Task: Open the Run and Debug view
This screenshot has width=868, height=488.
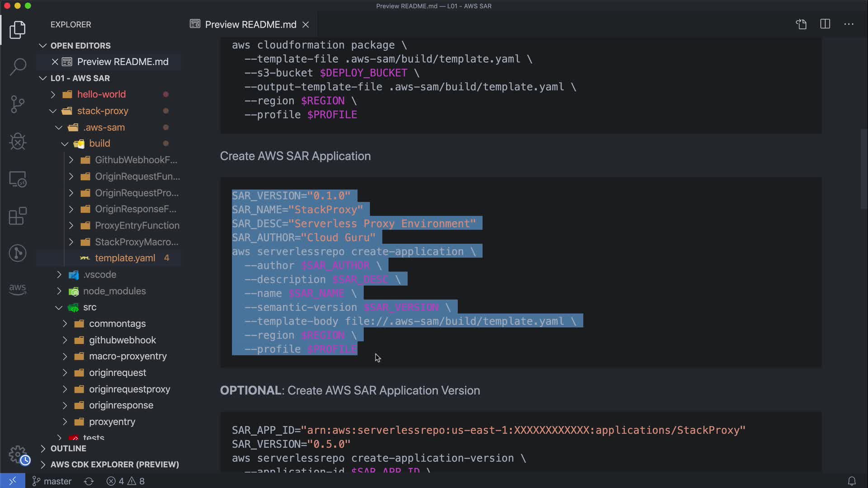Action: coord(18,141)
